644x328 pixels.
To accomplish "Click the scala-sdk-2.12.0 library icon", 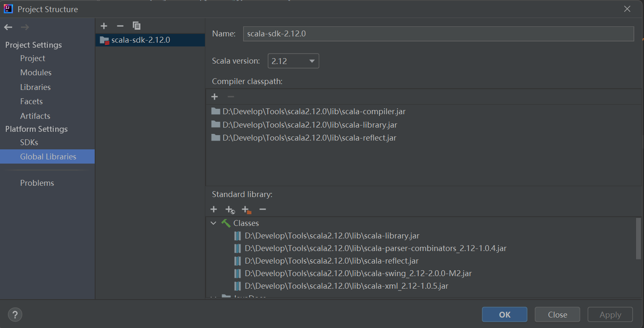I will (104, 40).
